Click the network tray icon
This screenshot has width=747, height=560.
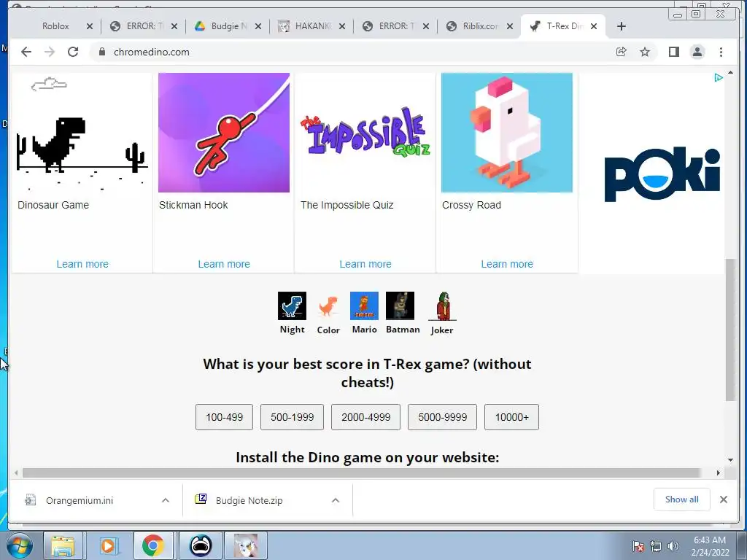tap(656, 546)
